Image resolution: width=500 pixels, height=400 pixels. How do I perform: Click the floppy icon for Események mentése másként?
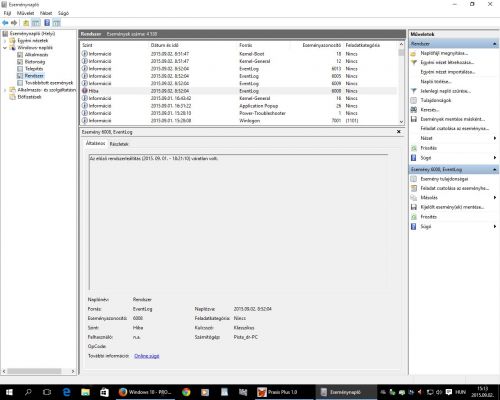pyautogui.click(x=414, y=119)
